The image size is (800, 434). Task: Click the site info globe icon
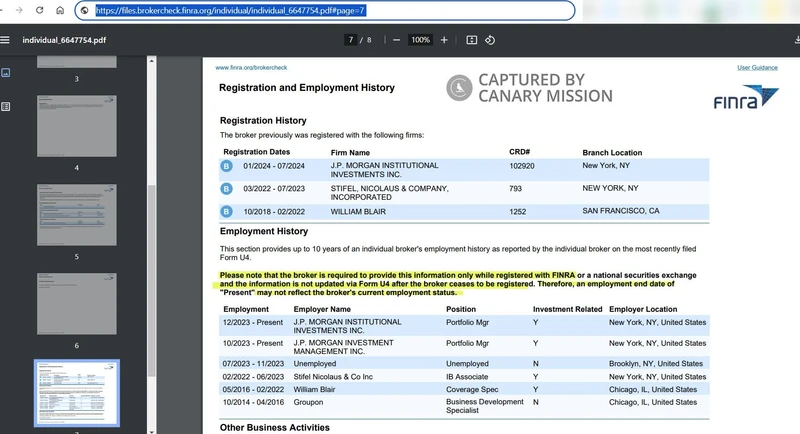[x=85, y=10]
